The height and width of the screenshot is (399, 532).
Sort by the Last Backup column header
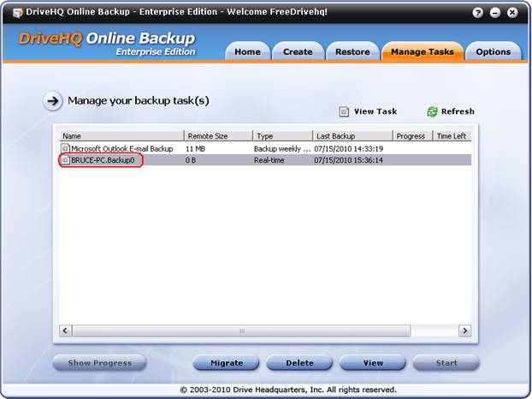pyautogui.click(x=352, y=136)
